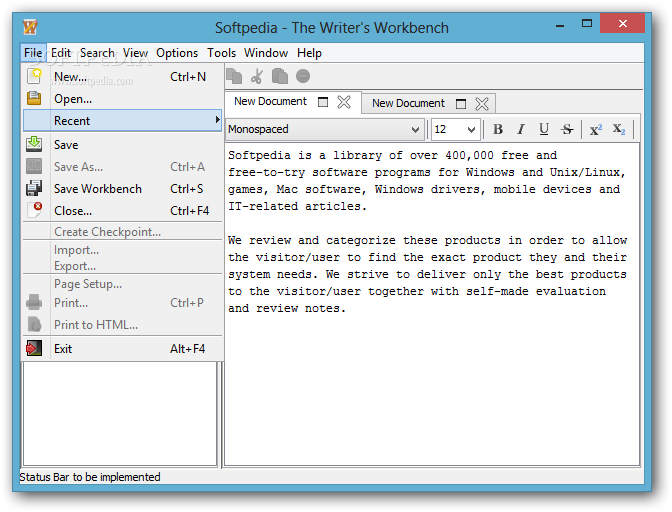Screen dimensions: 672x512
Task: Close the first New Document tab
Action: click(x=344, y=102)
